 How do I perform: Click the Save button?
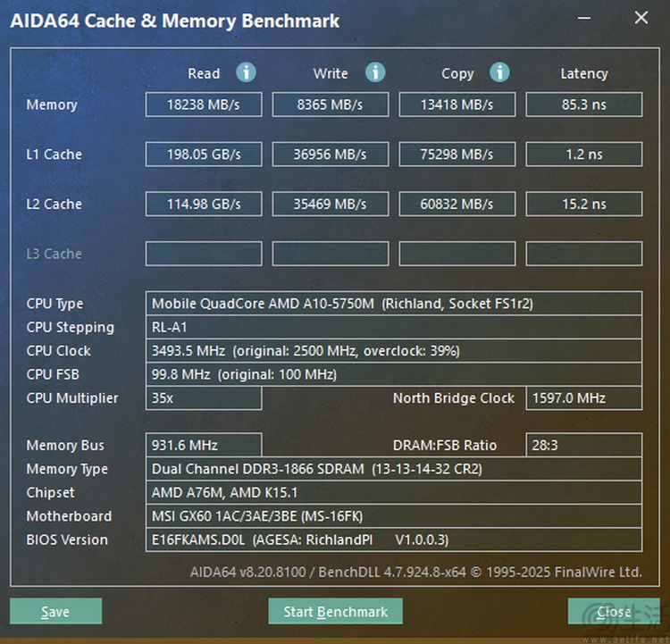tap(55, 611)
